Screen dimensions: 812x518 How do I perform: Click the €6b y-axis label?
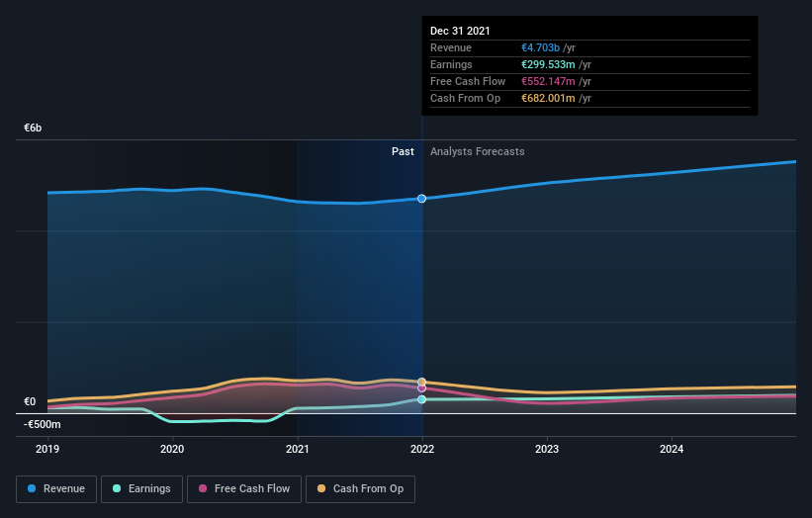coord(33,128)
